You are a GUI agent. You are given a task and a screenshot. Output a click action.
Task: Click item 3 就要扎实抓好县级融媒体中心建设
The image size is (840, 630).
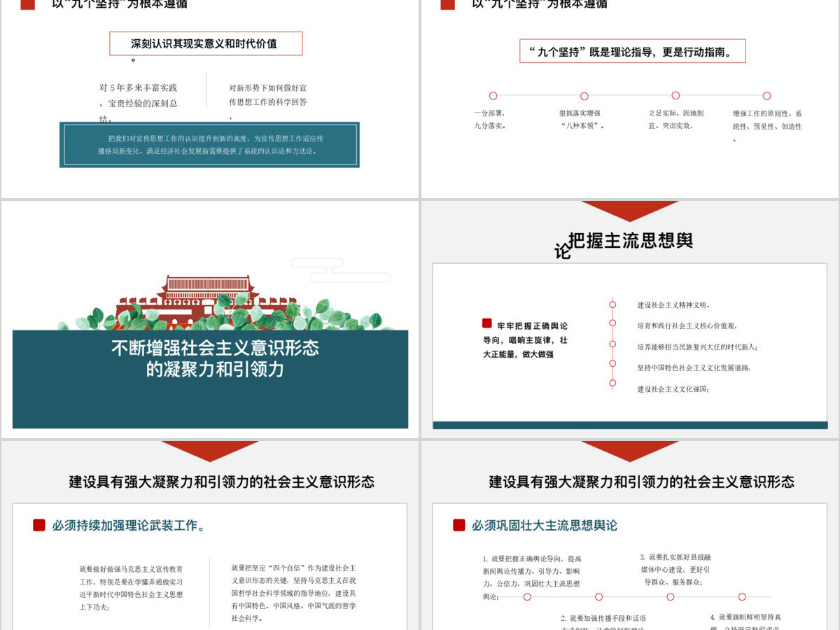(675, 570)
